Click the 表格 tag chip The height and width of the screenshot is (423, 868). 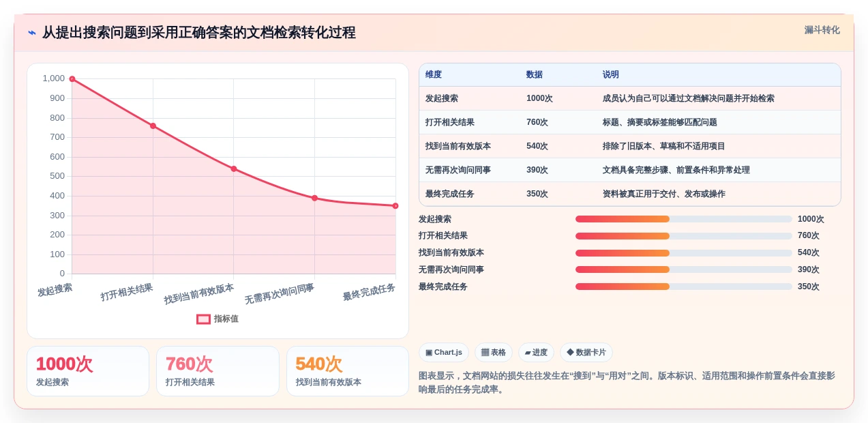coord(494,352)
